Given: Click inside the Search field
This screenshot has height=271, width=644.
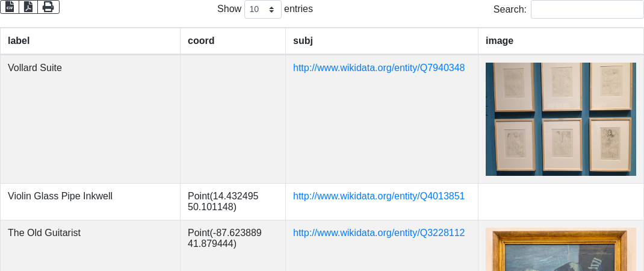Looking at the screenshot, I should [x=587, y=9].
